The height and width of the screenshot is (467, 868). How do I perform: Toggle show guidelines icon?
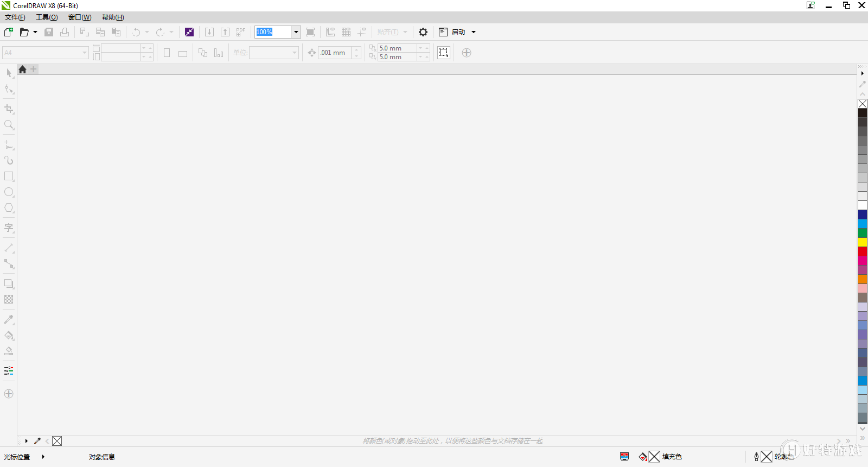tap(362, 32)
